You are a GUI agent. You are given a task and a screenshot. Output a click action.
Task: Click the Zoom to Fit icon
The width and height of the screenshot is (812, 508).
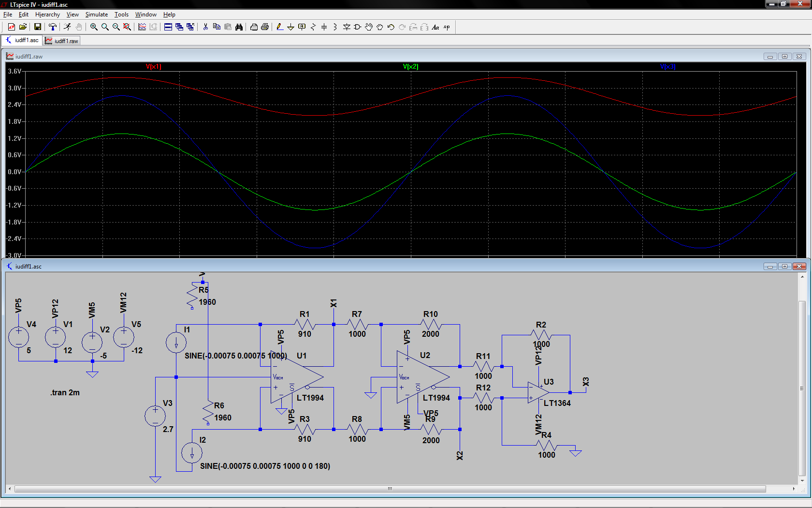point(127,27)
